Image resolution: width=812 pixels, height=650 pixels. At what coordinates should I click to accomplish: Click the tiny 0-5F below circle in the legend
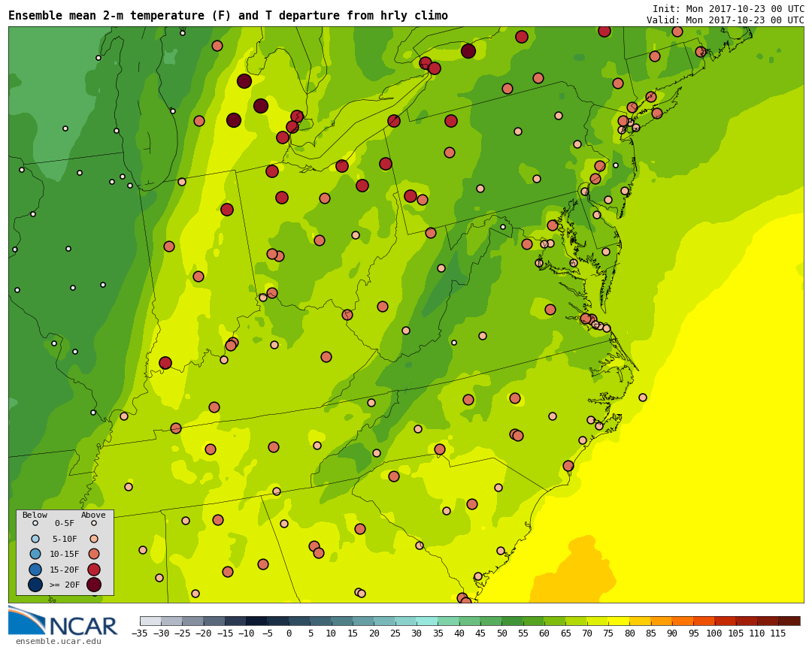[35, 523]
